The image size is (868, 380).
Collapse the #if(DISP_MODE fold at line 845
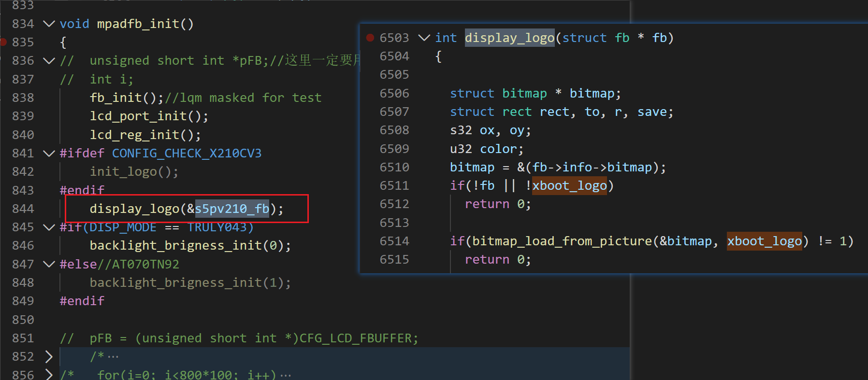click(x=49, y=227)
